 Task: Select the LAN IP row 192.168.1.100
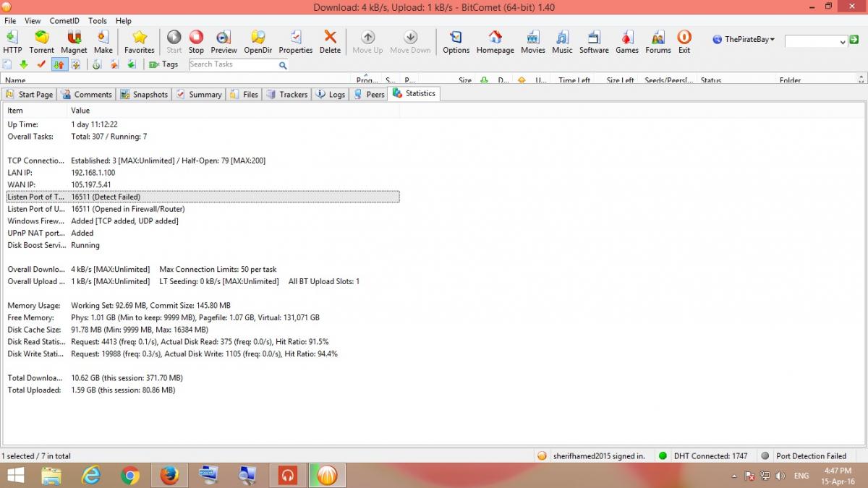[x=203, y=173]
